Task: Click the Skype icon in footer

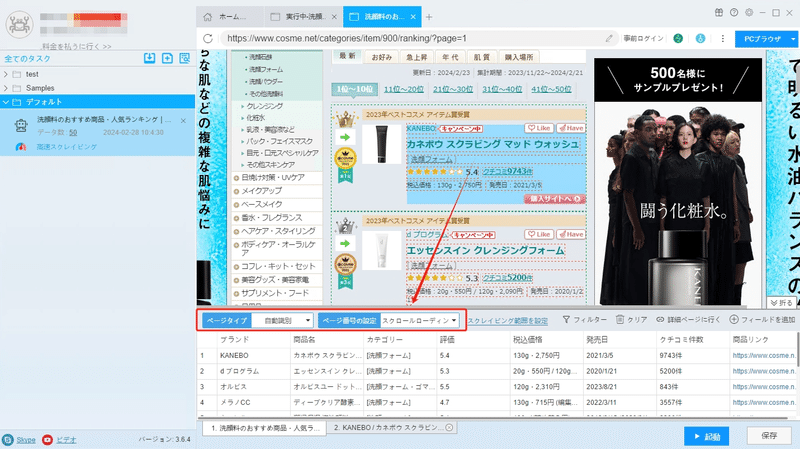Action: (8, 439)
